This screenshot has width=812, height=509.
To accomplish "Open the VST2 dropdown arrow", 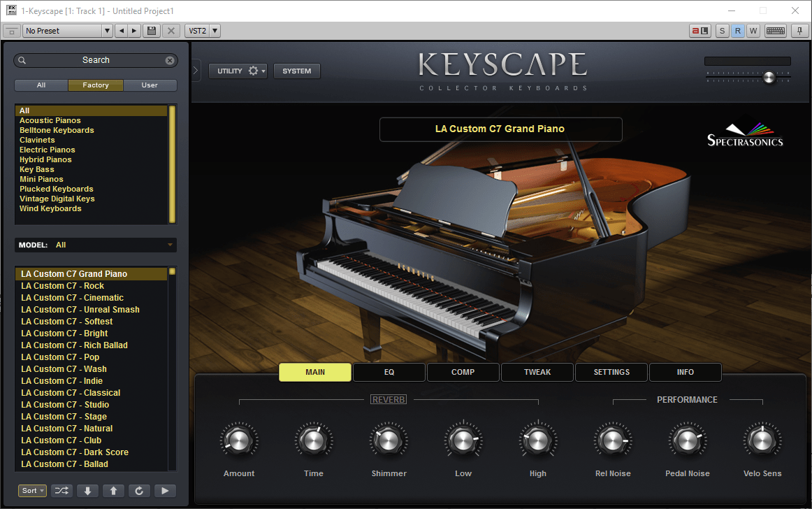I will coord(215,31).
